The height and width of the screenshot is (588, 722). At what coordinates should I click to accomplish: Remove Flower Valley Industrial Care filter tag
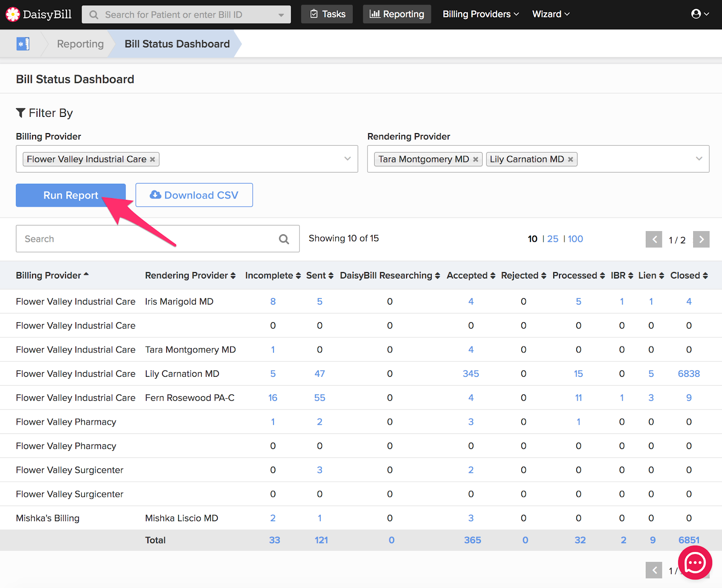click(153, 159)
